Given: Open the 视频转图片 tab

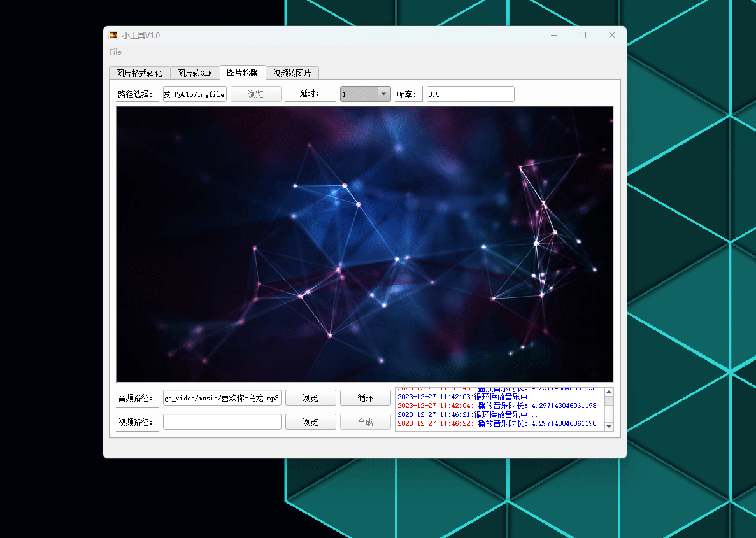Looking at the screenshot, I should pos(292,73).
